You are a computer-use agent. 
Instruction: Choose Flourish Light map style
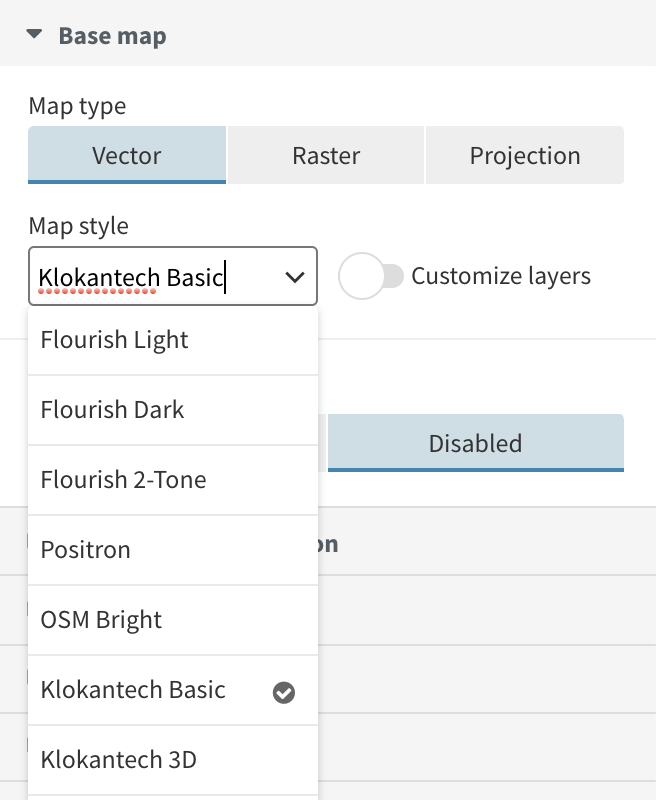click(x=173, y=340)
